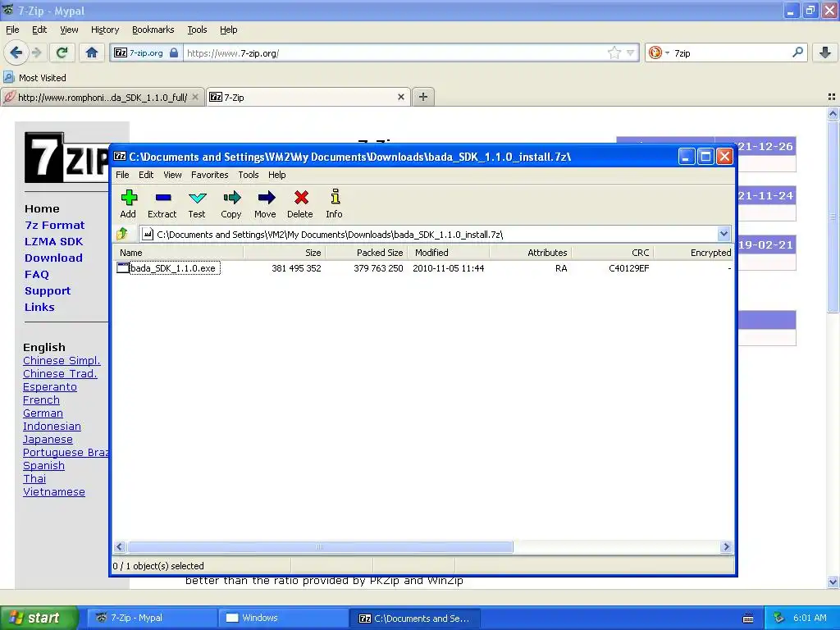This screenshot has height=630, width=840.
Task: Open the 7-Zip Tools menu
Action: (249, 175)
